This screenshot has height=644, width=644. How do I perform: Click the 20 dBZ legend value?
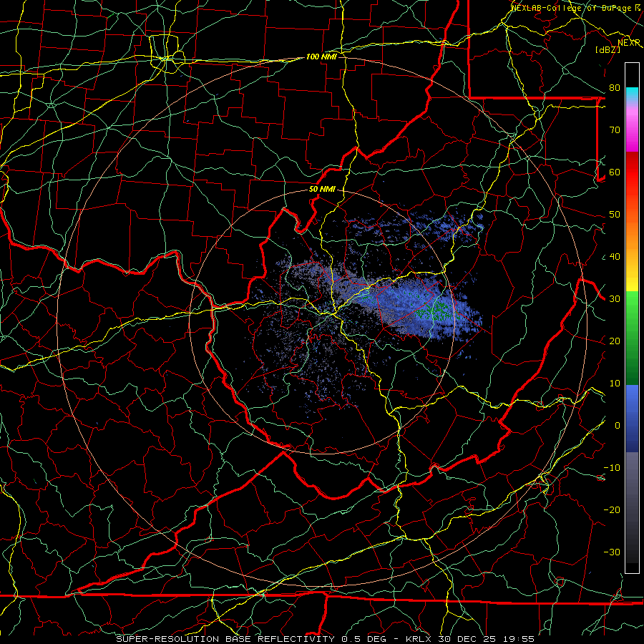[x=615, y=341]
